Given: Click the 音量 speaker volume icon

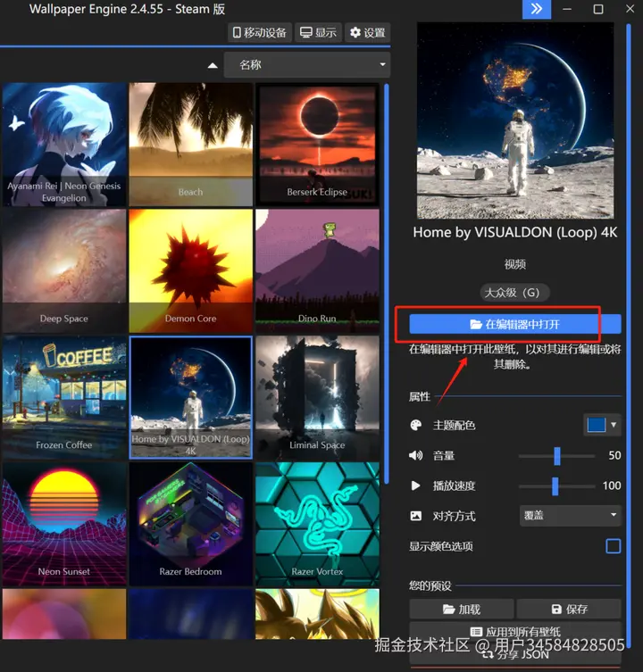Looking at the screenshot, I should click(x=415, y=455).
